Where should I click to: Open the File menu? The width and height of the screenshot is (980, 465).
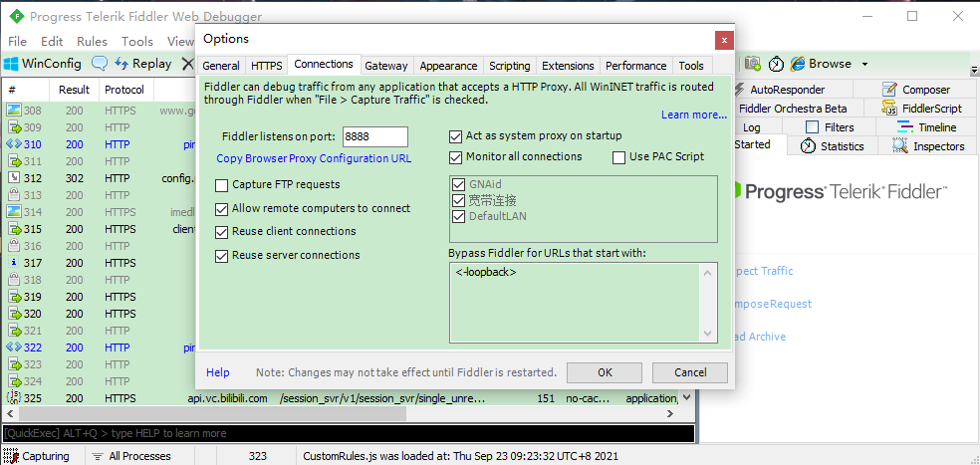click(18, 41)
